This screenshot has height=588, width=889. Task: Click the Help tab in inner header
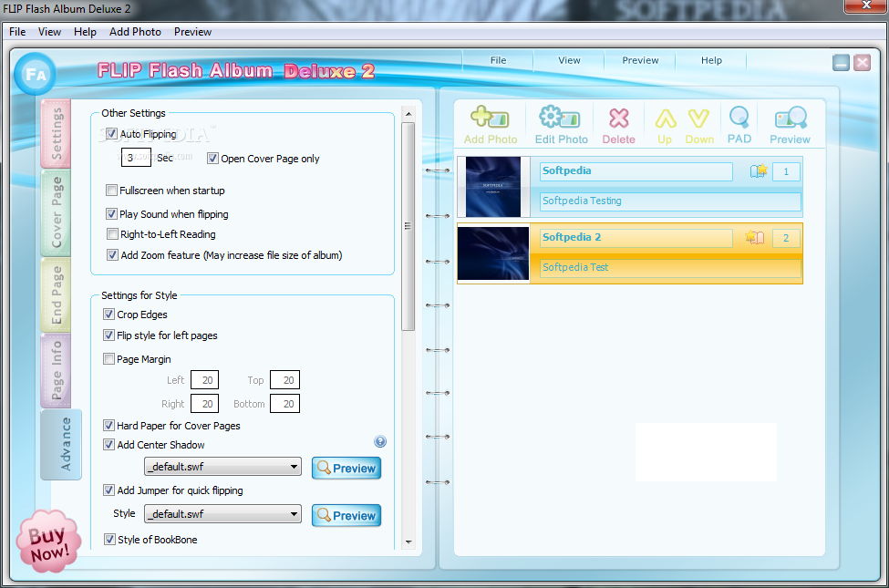pos(711,60)
